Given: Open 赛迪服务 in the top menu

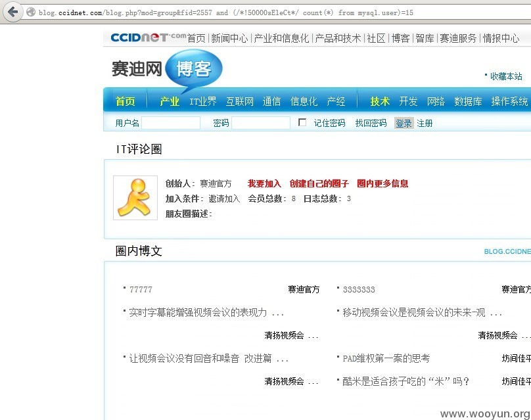Looking at the screenshot, I should pyautogui.click(x=458, y=38).
